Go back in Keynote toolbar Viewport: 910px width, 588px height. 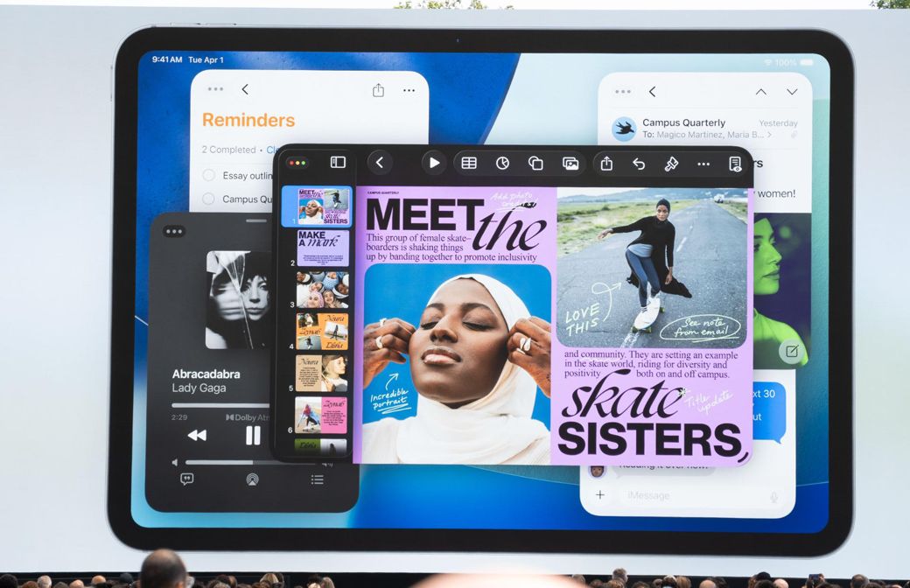[380, 163]
